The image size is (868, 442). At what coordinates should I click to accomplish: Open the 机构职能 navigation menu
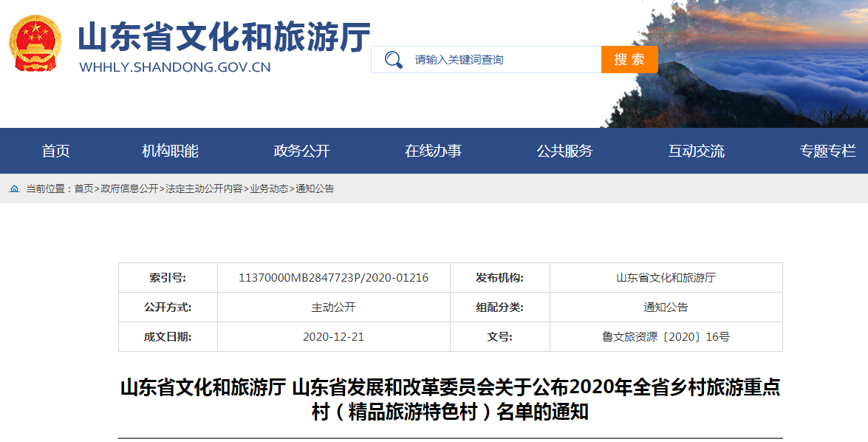pos(170,151)
